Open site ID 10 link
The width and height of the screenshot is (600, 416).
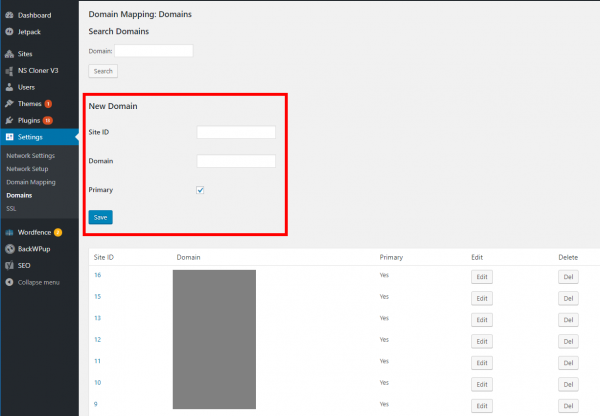(x=98, y=382)
